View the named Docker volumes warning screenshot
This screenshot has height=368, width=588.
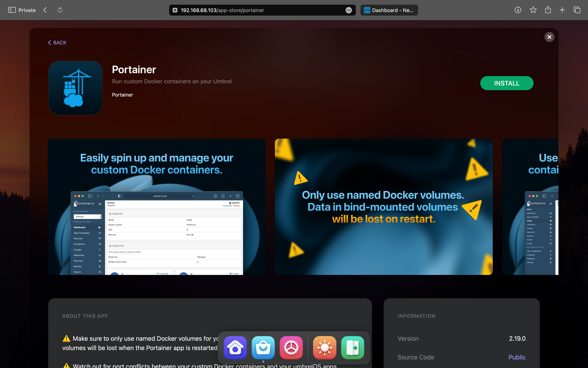[x=383, y=207]
